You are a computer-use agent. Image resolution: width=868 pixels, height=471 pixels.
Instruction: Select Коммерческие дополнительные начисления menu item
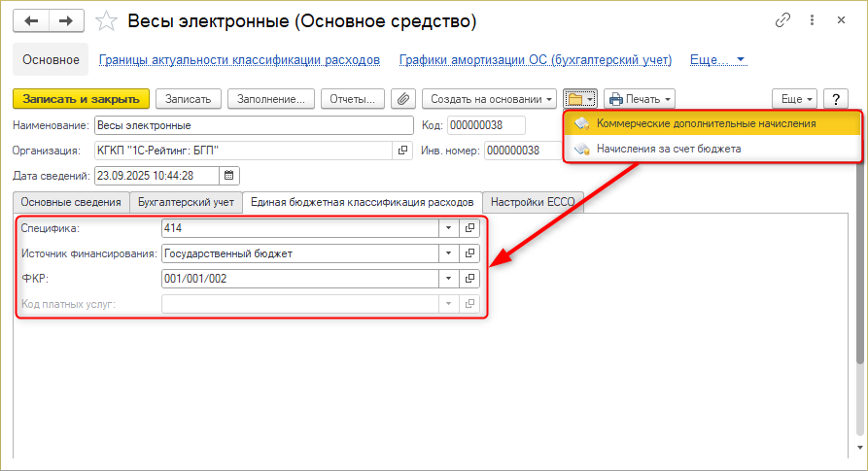(x=706, y=123)
